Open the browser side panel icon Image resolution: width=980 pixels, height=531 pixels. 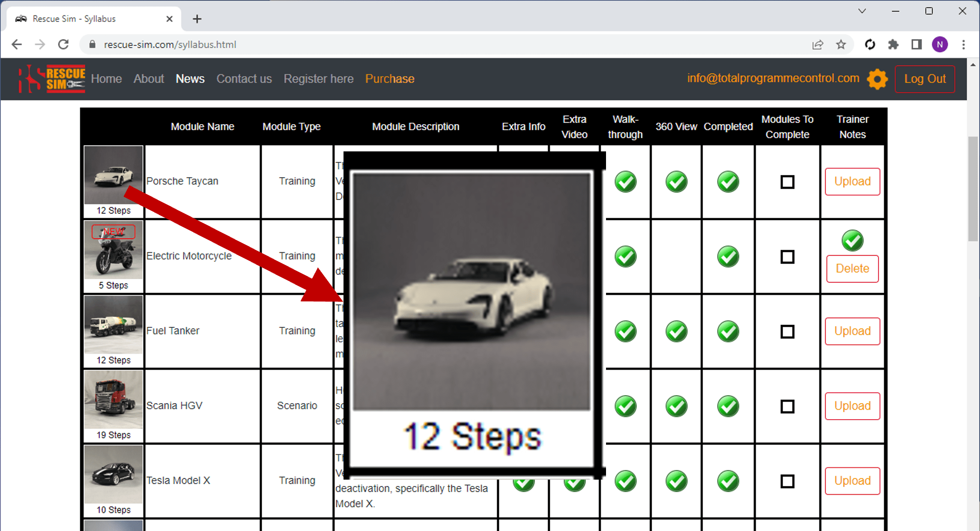916,45
